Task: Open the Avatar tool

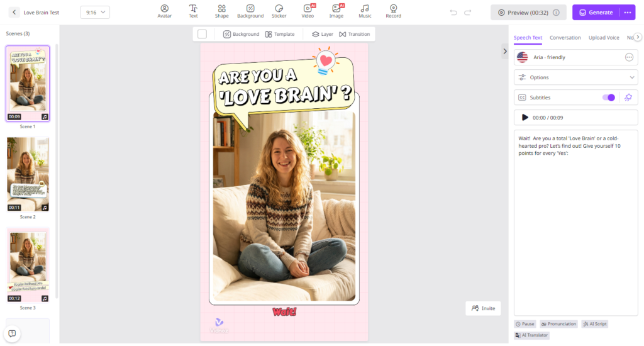Action: [164, 11]
